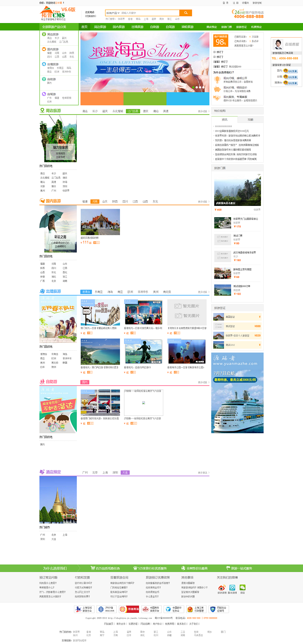
Task: Open 国内旅游 category icon in left sidebar
Action: 44,49
